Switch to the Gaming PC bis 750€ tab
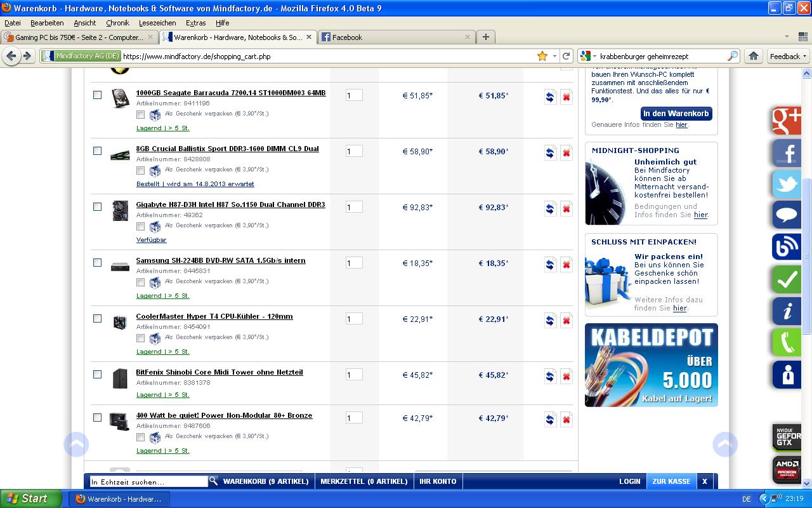 tap(79, 37)
